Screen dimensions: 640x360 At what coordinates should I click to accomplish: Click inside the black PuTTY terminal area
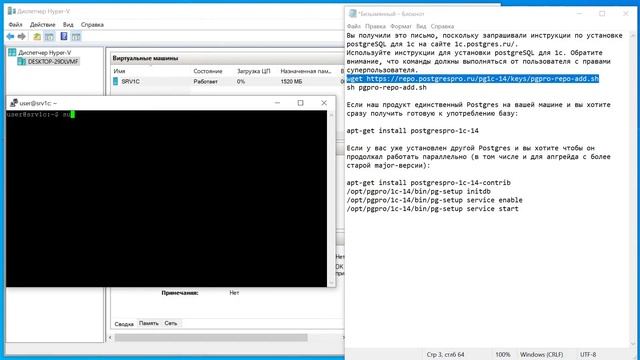tap(166, 198)
